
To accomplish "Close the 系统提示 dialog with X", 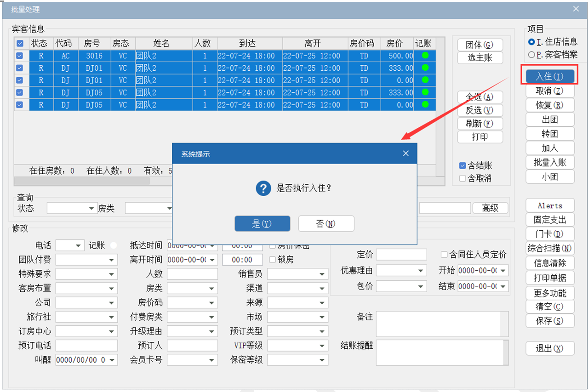I will tap(405, 153).
